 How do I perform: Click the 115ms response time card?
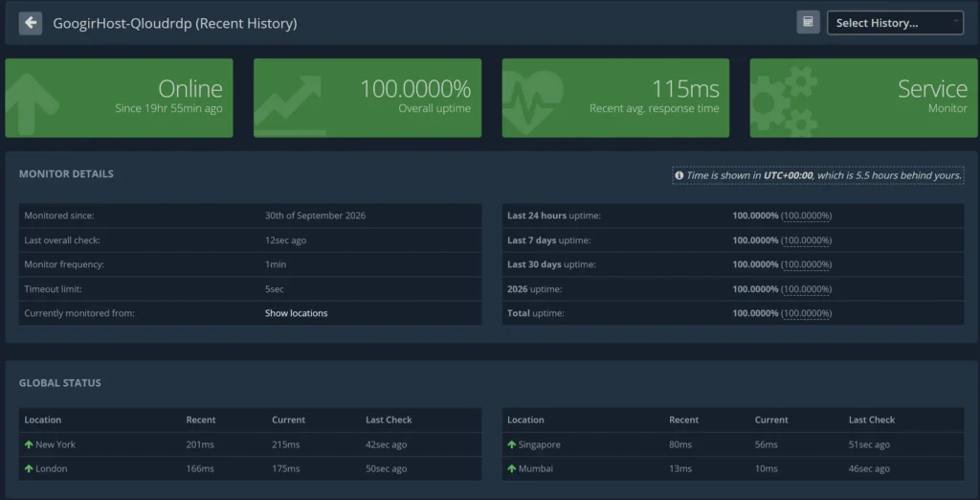click(615, 98)
